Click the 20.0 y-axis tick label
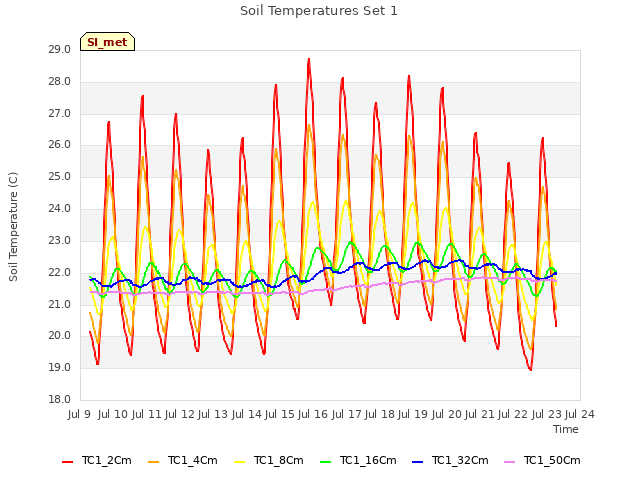Image resolution: width=640 pixels, height=480 pixels. (x=60, y=336)
